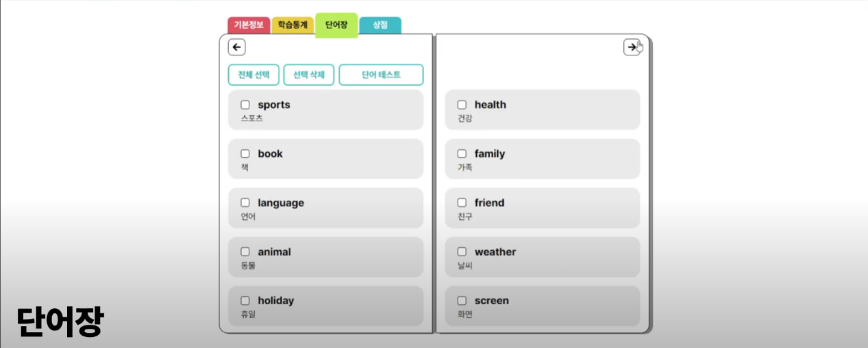868x348 pixels.
Task: Select the language word checkbox
Action: click(245, 203)
